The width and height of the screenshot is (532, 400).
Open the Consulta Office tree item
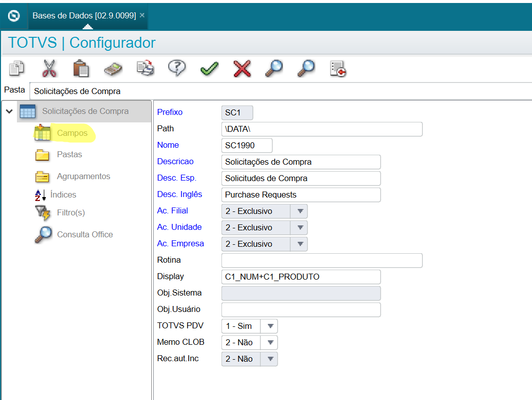click(x=85, y=234)
